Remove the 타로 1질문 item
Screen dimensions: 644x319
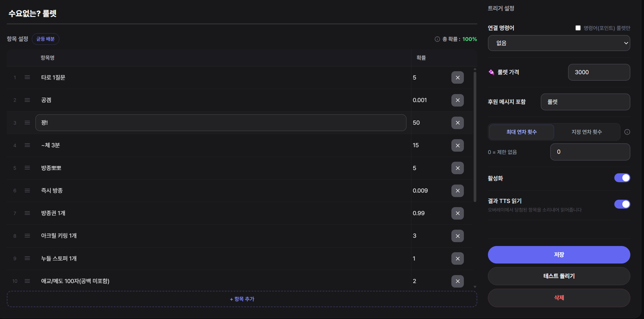pos(457,77)
